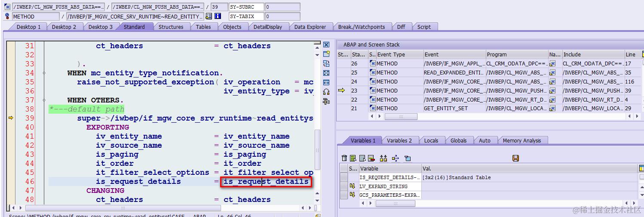644x217 pixels.
Task: Click navigation icon in stack row 23
Action: tap(553, 90)
